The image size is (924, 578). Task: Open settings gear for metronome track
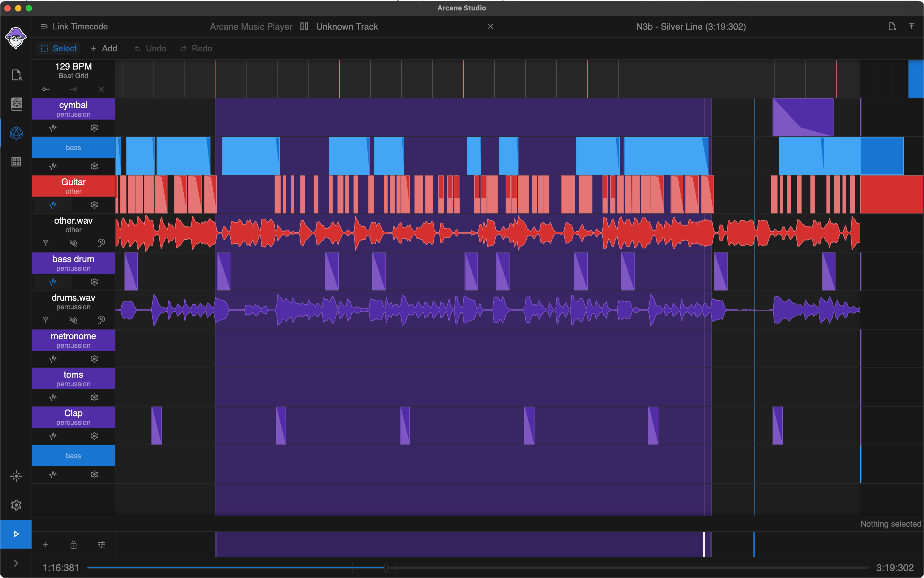click(94, 359)
